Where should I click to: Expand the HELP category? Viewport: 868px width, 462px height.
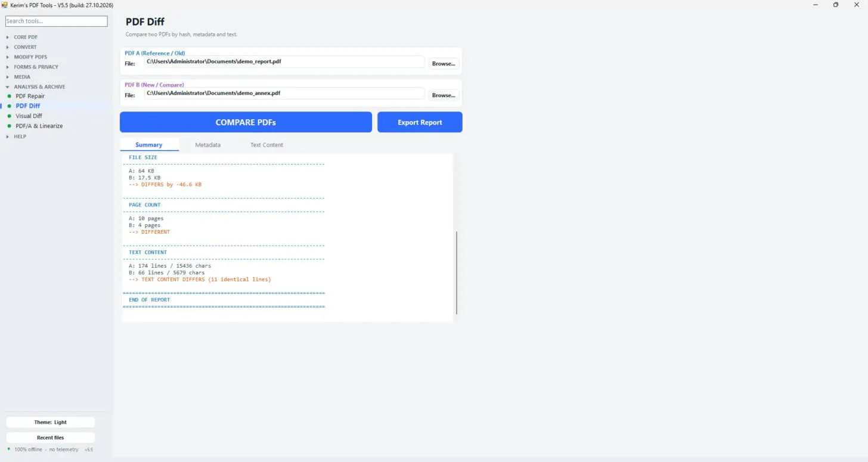(20, 137)
